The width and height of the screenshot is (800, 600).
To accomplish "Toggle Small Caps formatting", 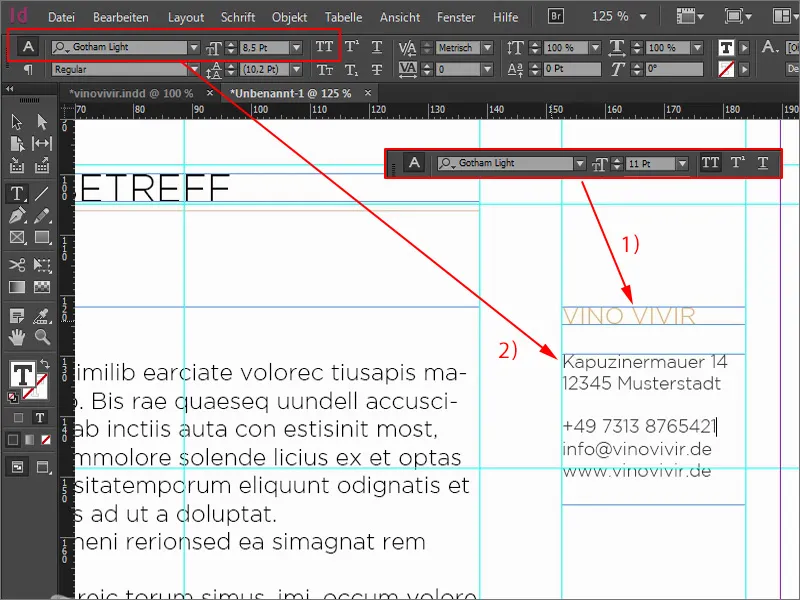I will [x=324, y=69].
